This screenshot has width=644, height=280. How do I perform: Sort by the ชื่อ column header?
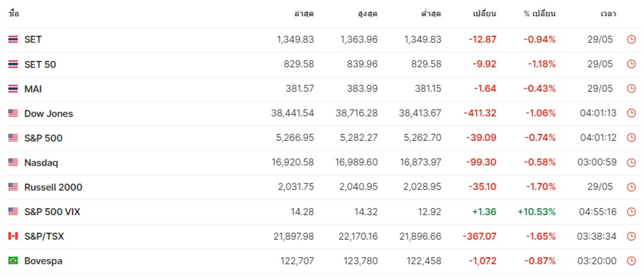click(14, 13)
